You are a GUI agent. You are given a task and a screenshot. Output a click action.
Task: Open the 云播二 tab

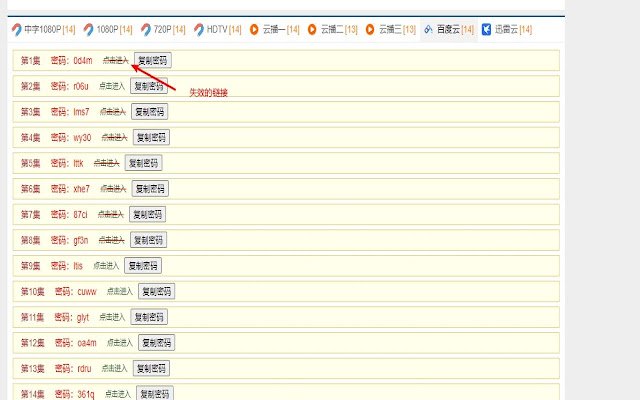point(333,29)
